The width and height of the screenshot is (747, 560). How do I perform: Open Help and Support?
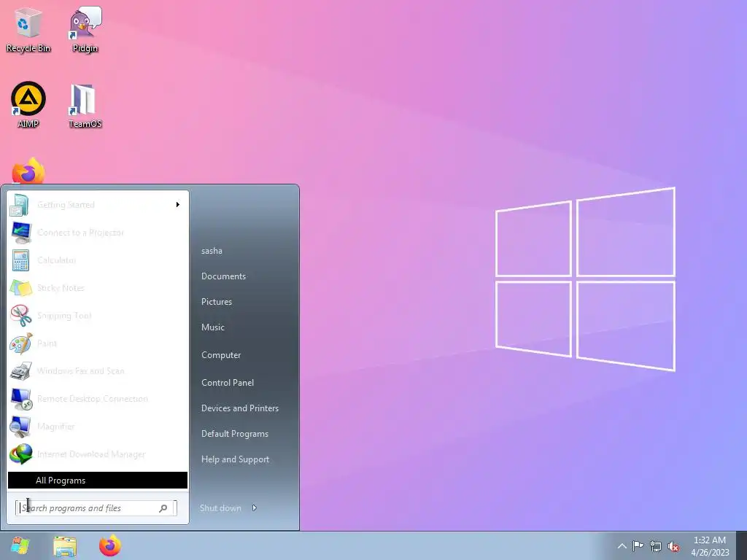click(x=235, y=459)
